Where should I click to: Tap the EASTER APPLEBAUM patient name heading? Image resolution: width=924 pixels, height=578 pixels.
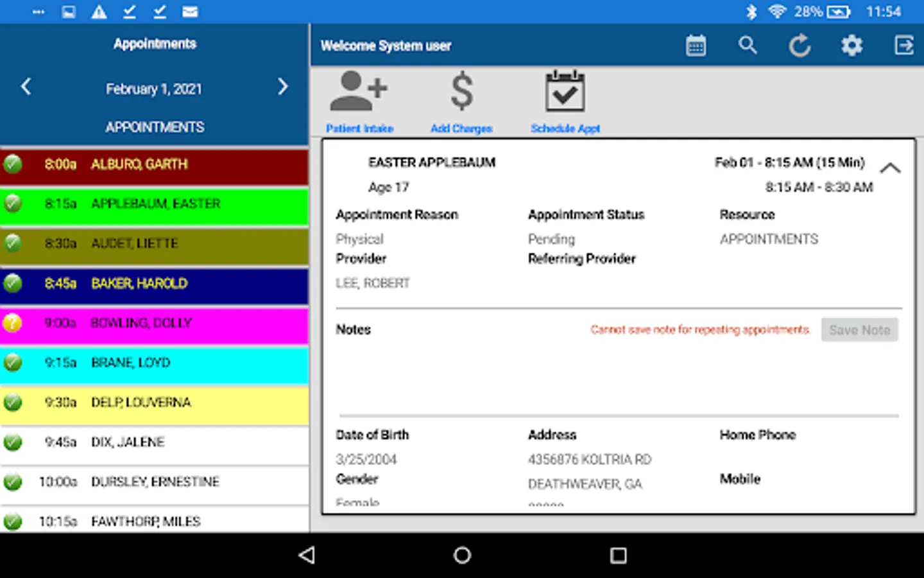[432, 162]
